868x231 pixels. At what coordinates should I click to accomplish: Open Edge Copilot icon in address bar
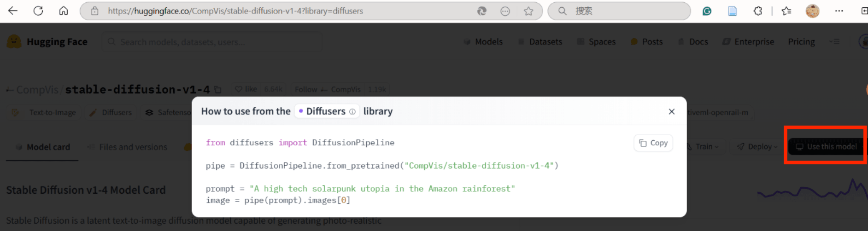(x=482, y=11)
